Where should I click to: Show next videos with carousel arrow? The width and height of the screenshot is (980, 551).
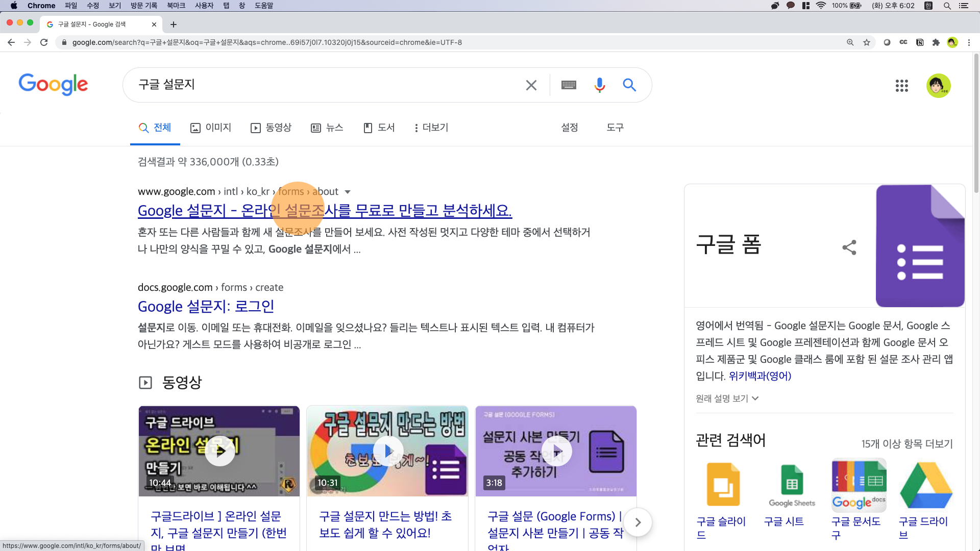click(638, 522)
